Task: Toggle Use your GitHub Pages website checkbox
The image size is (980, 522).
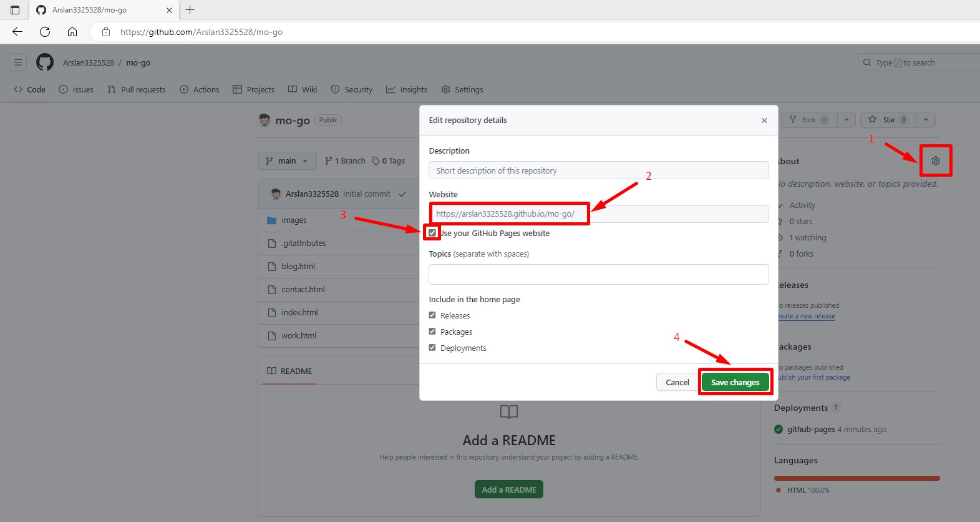Action: click(x=432, y=233)
